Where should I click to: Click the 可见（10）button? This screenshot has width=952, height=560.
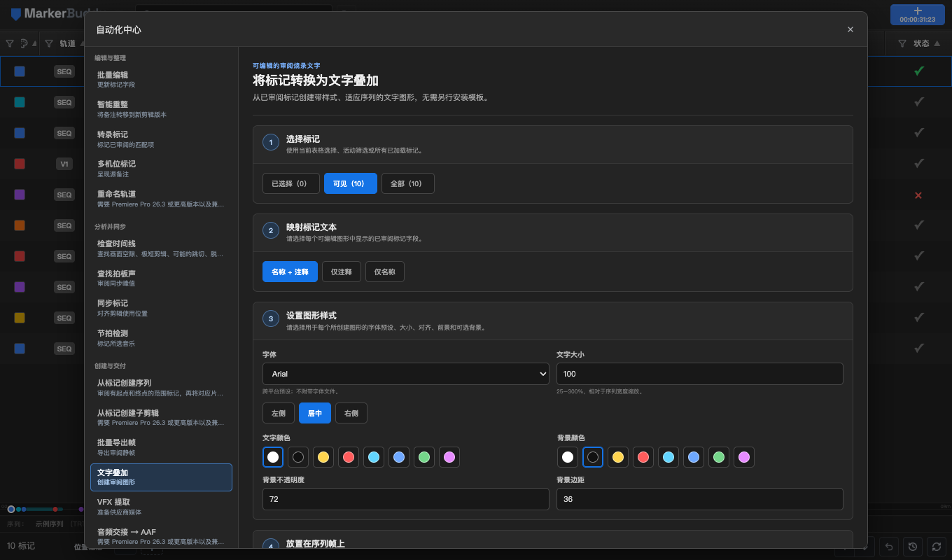coord(351,183)
